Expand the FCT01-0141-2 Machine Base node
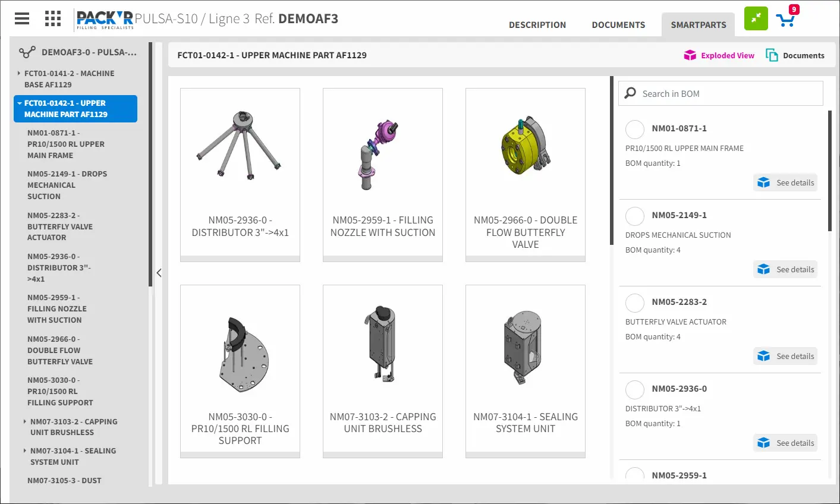Image resolution: width=840 pixels, height=504 pixels. [19, 74]
